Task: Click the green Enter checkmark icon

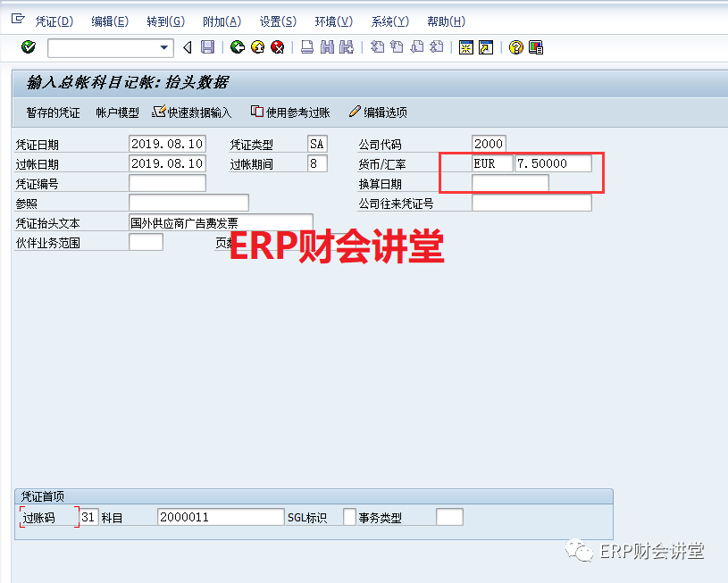Action: coord(29,47)
